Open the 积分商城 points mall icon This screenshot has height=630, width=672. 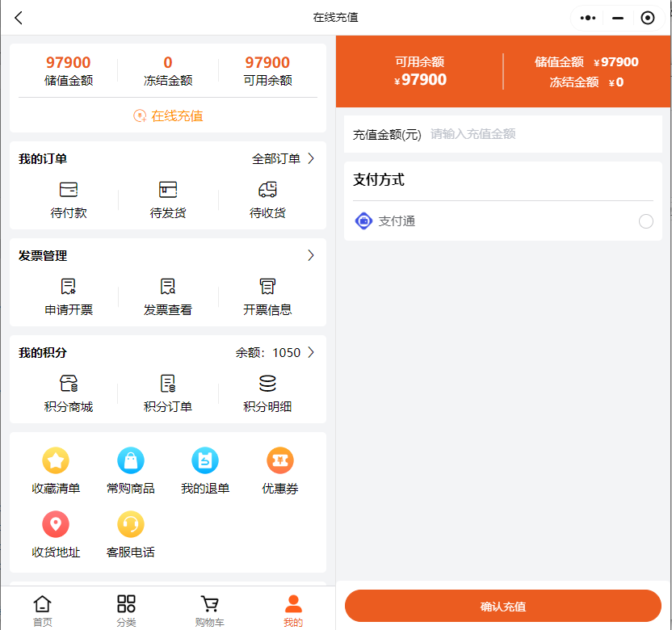(69, 384)
